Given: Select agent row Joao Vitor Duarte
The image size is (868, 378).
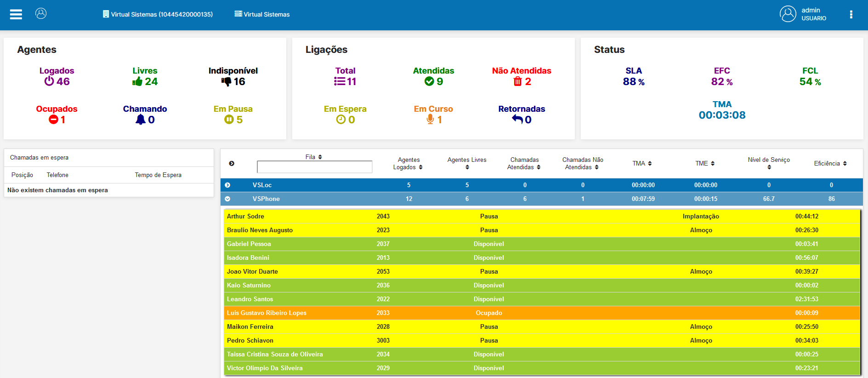Looking at the screenshot, I should pyautogui.click(x=542, y=271).
